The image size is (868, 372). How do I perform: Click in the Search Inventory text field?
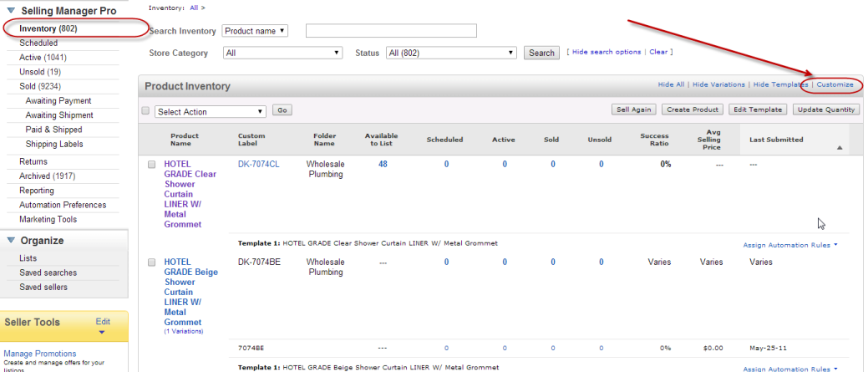pyautogui.click(x=391, y=31)
